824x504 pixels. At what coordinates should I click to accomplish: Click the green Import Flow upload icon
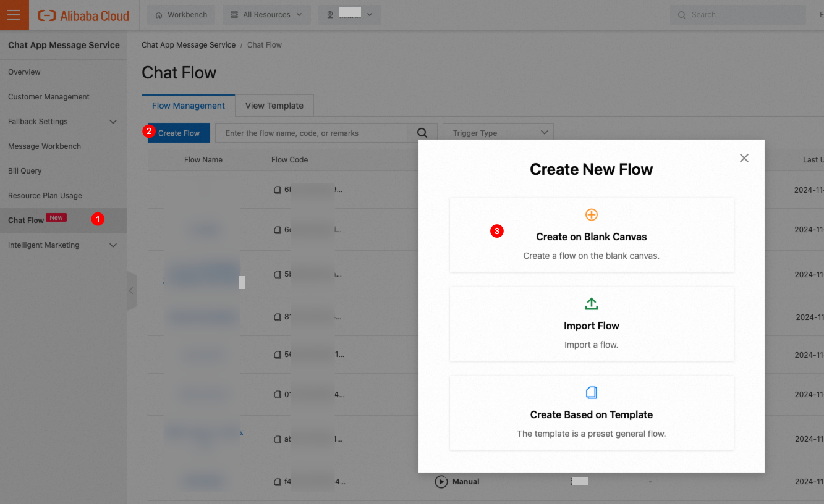click(592, 304)
